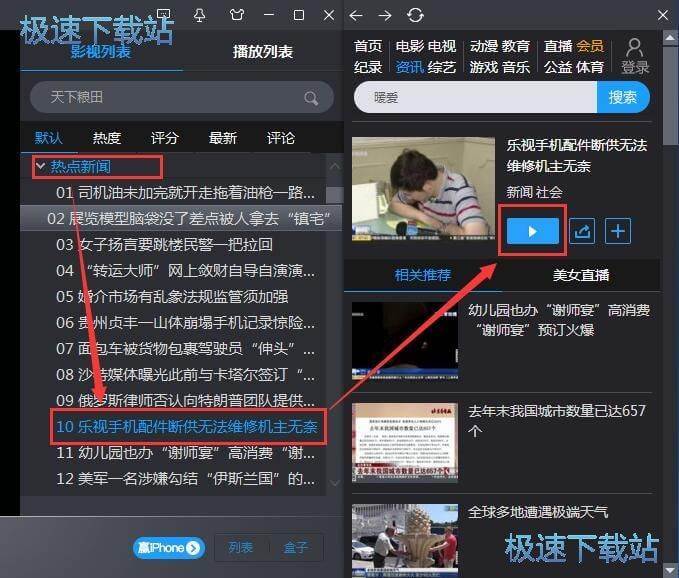Open the 登录 login user icon
Viewport: 679px width, 578px height.
coord(635,56)
